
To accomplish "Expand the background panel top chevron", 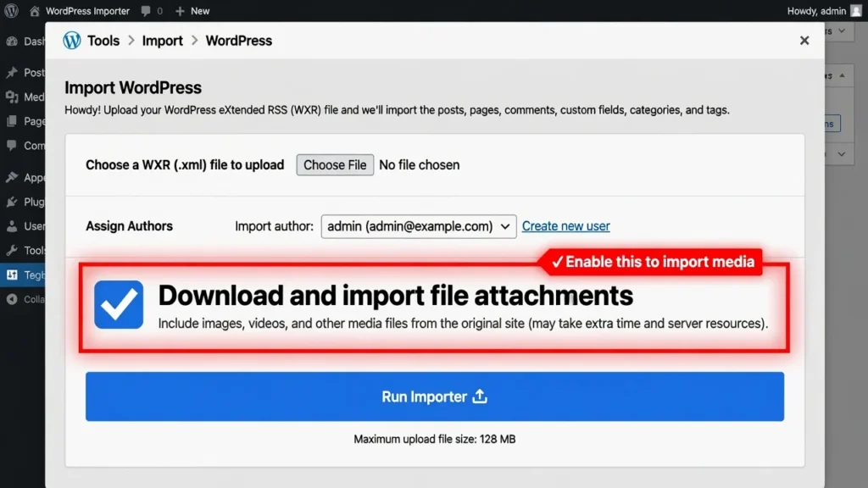I will (842, 31).
